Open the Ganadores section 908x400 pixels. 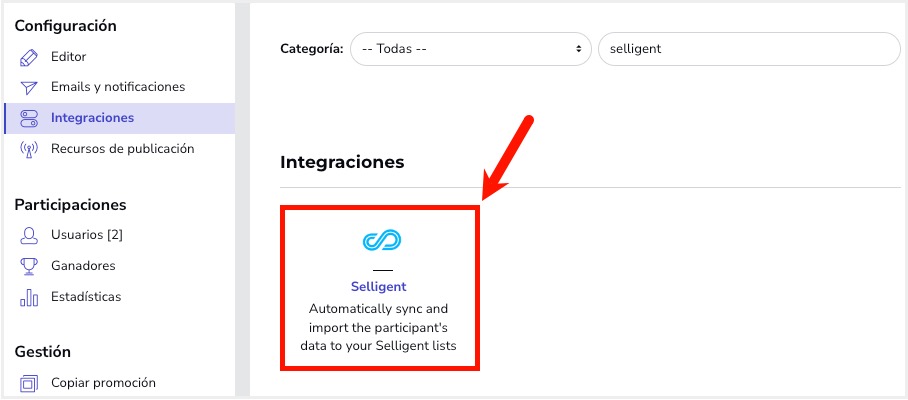83,266
